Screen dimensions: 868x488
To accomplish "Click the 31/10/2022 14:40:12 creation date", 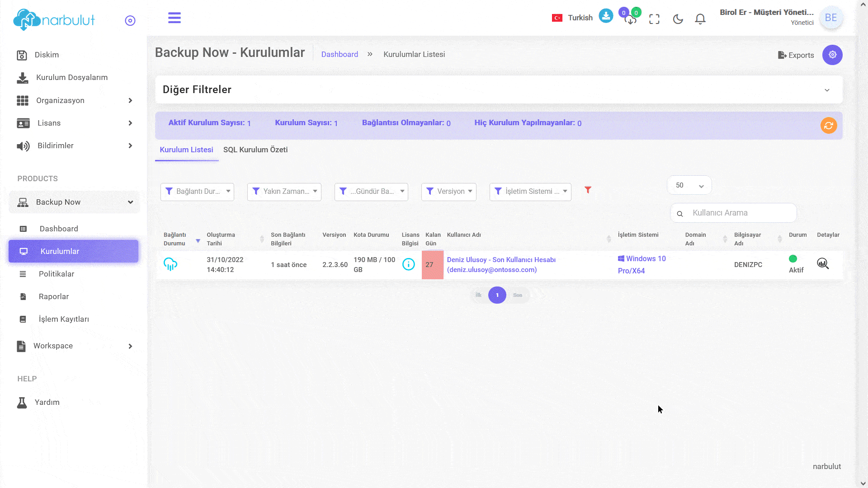I will pyautogui.click(x=225, y=265).
